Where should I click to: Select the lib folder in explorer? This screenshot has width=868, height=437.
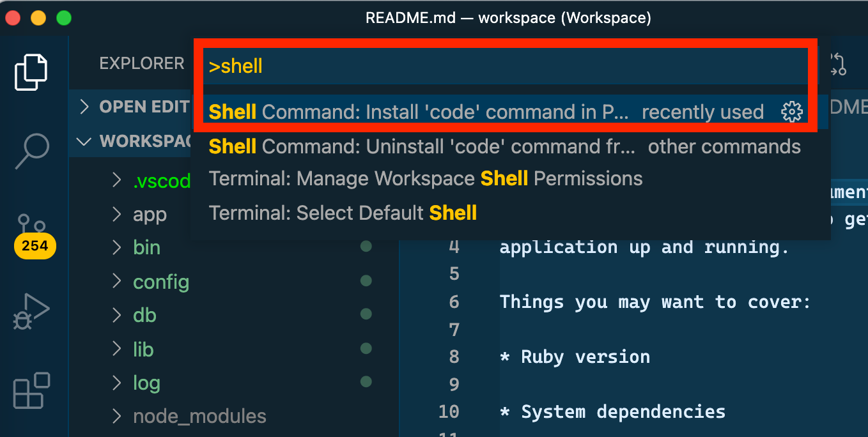143,349
